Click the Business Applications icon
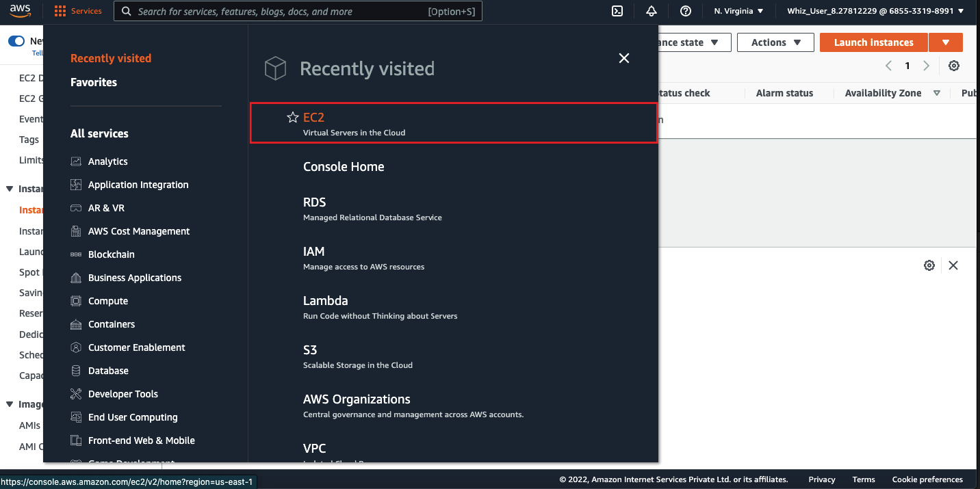980x489 pixels. click(76, 278)
